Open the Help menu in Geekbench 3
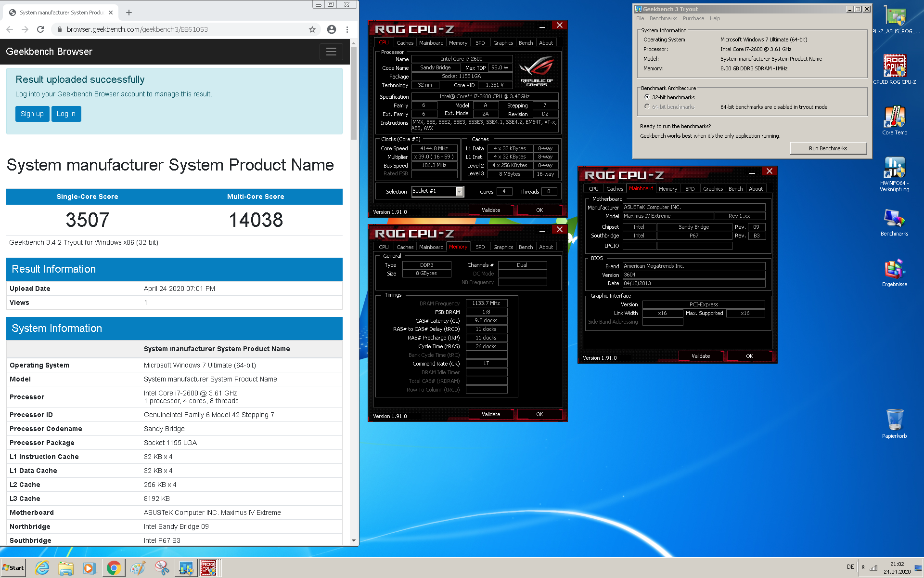The height and width of the screenshot is (578, 924). [715, 18]
